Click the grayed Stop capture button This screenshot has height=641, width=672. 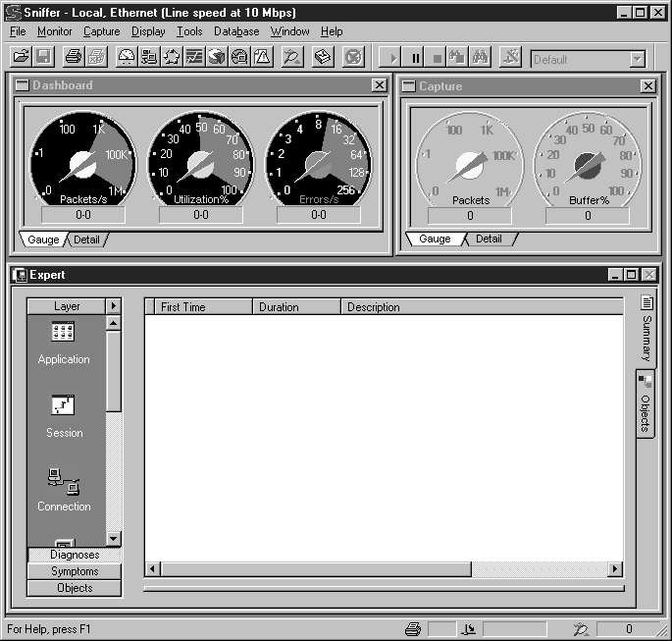[436, 57]
